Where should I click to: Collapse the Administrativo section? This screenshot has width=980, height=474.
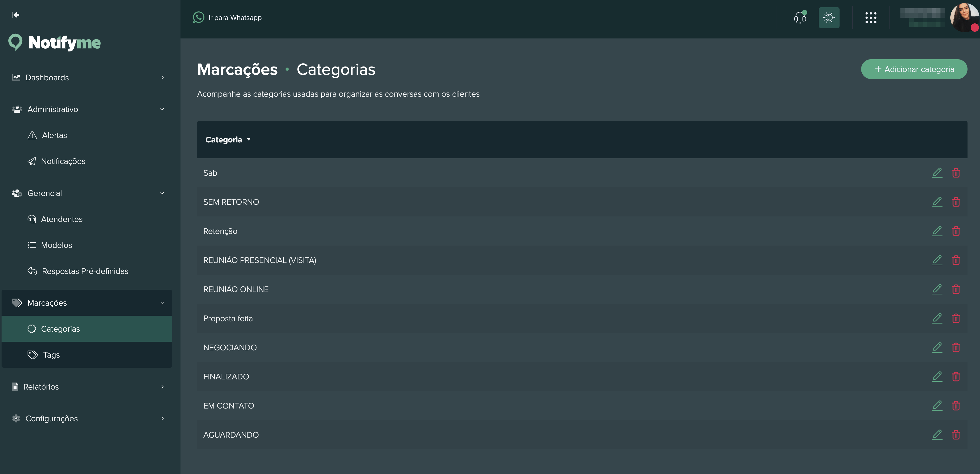[163, 109]
